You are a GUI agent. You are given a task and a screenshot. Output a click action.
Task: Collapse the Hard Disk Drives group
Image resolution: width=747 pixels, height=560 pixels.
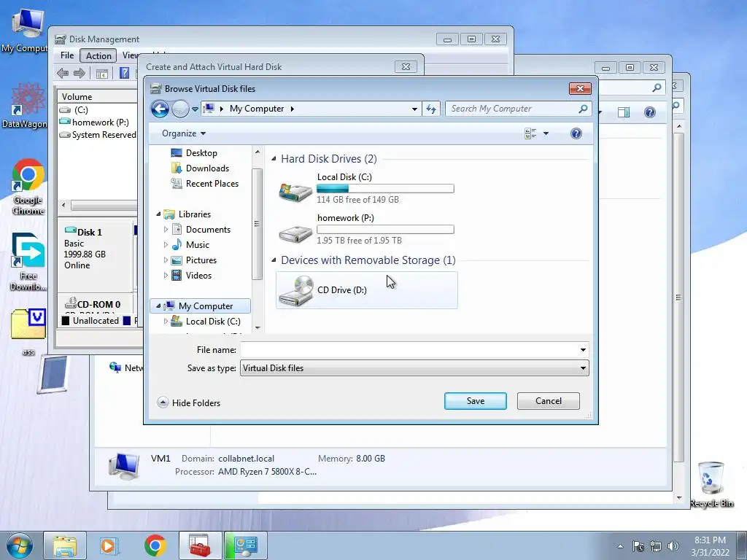tap(274, 158)
